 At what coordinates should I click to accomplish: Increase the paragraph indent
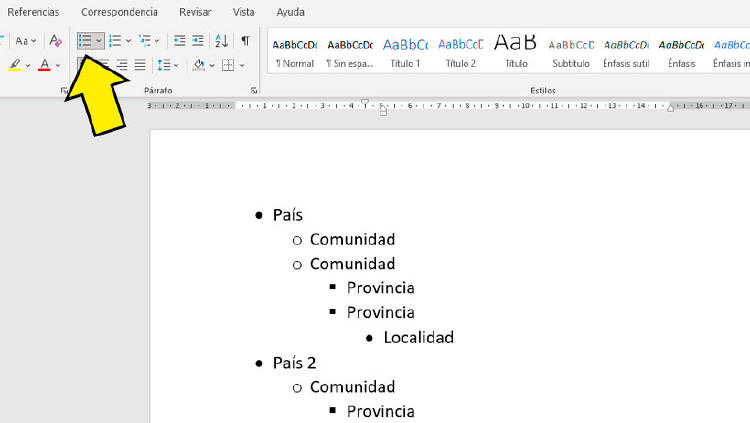pyautogui.click(x=198, y=41)
